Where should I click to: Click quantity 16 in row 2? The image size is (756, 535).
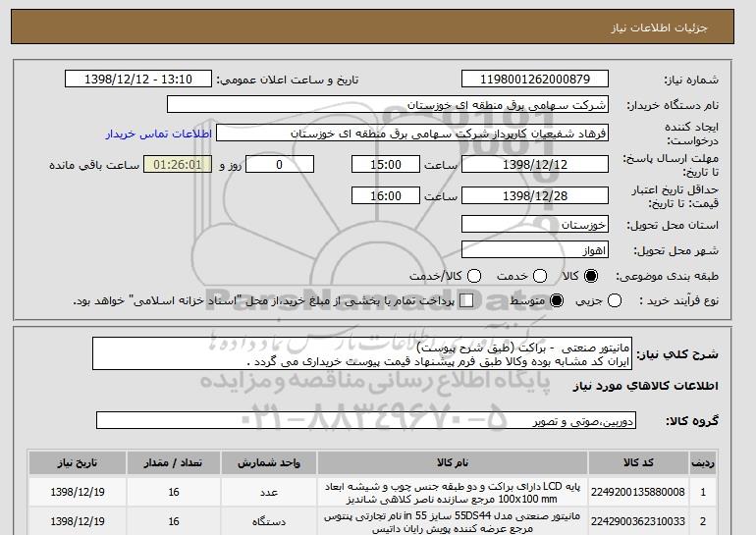pyautogui.click(x=174, y=521)
